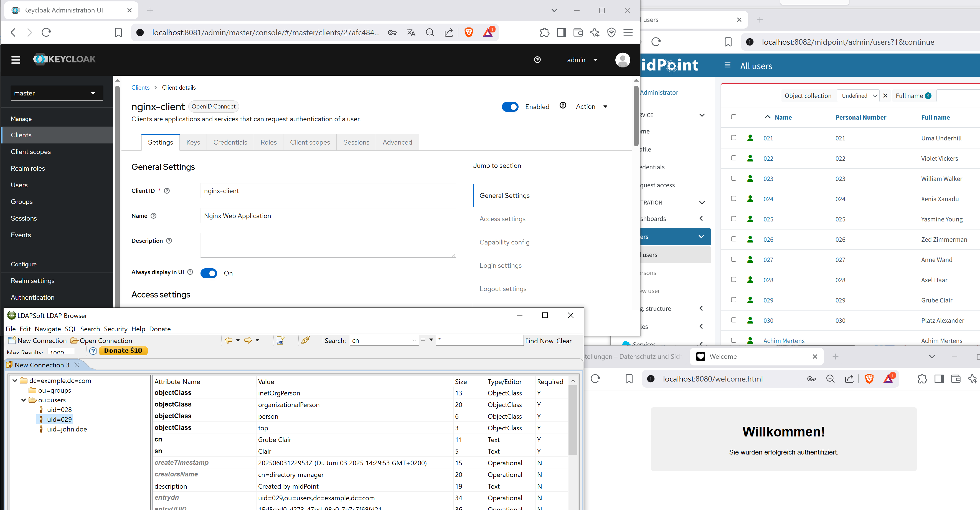
Task: Click zoom magnifier icon in Keycloak address bar
Action: click(430, 33)
